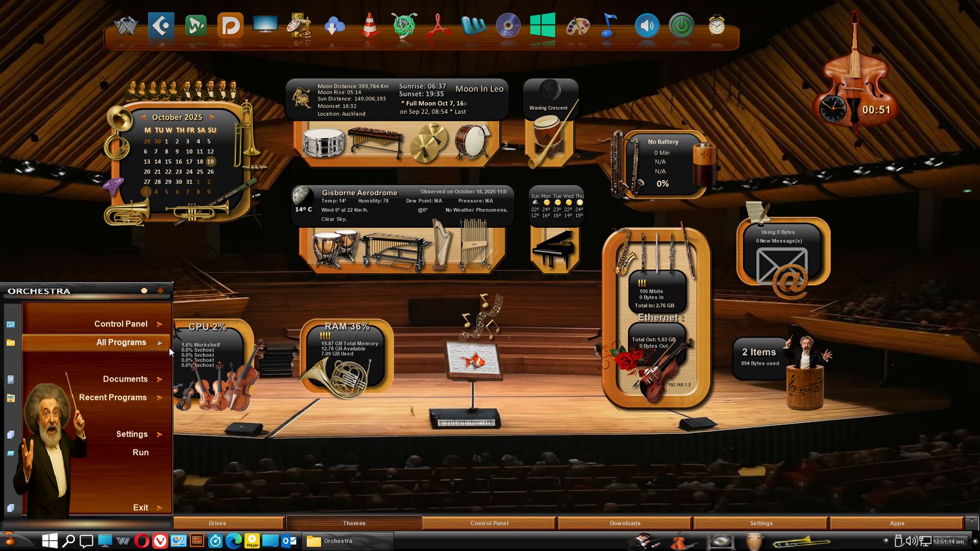This screenshot has width=980, height=551.
Task: Launch VLC media player from dock
Action: [x=369, y=26]
